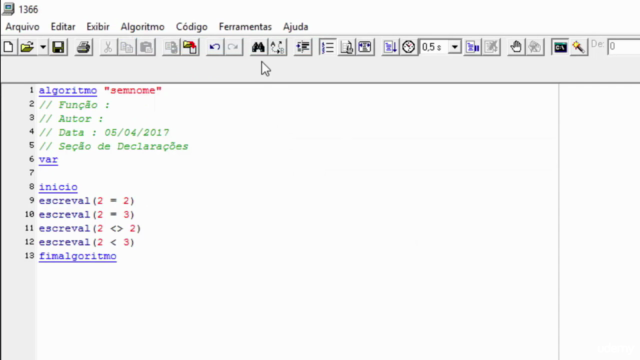Open the Arquivo menu
The image size is (640, 360).
click(x=22, y=27)
